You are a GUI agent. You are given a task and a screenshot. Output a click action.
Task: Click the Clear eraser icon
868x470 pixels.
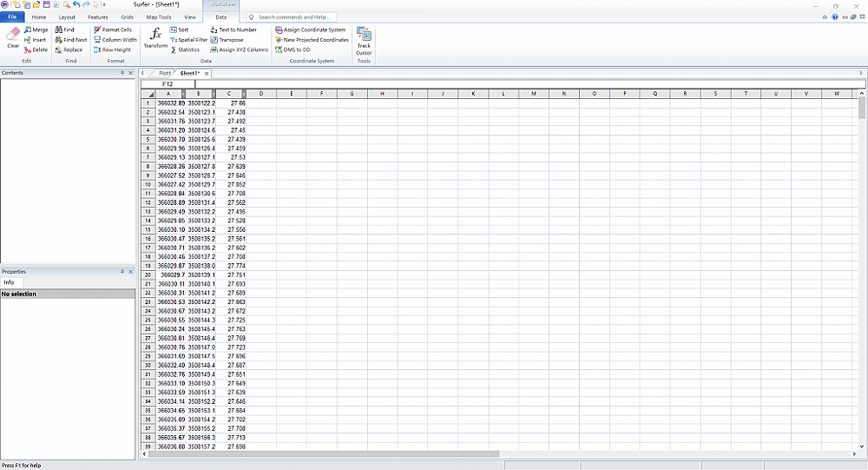[x=13, y=36]
